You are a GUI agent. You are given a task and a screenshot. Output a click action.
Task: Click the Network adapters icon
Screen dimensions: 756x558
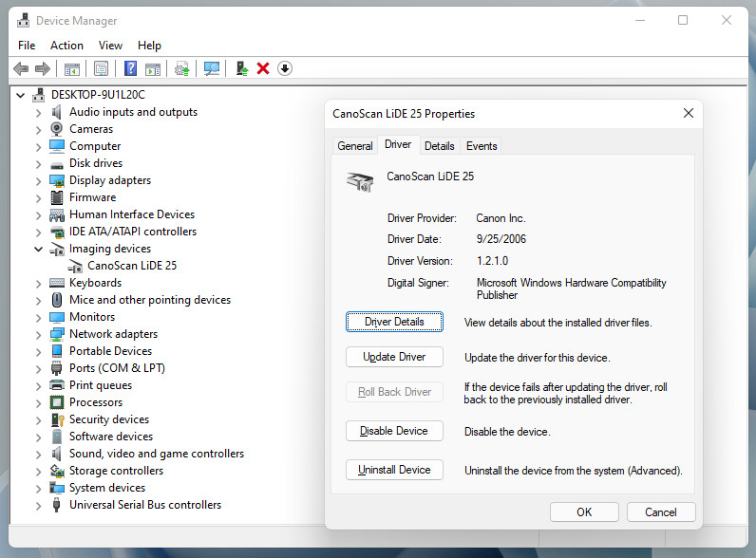click(57, 334)
